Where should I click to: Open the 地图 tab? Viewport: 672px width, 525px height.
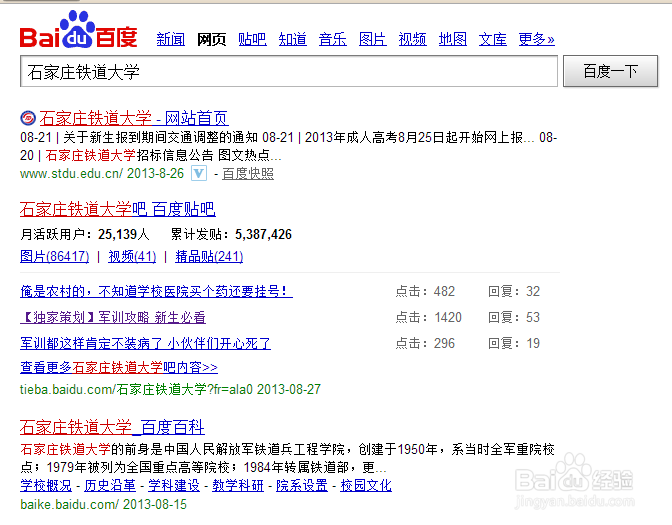pos(453,39)
